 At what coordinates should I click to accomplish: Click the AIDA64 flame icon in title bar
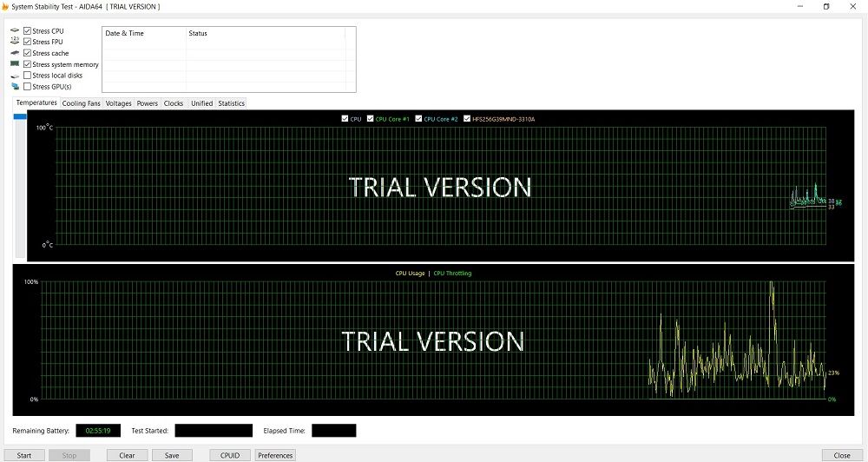[x=5, y=7]
